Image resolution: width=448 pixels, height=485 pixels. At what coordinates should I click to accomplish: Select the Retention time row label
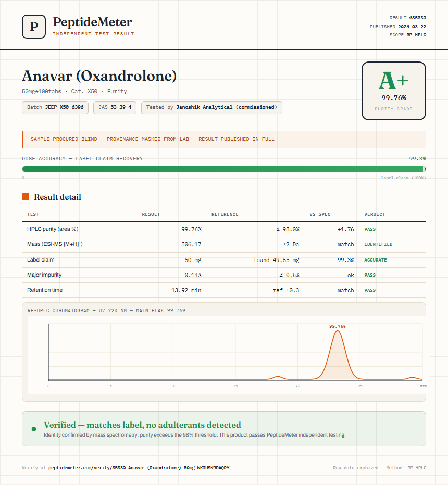(45, 290)
